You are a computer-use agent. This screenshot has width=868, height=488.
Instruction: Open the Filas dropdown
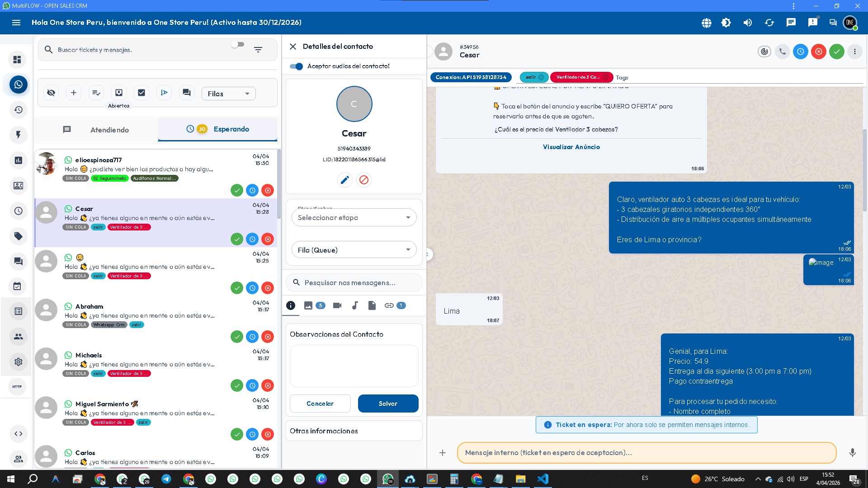[x=228, y=94]
